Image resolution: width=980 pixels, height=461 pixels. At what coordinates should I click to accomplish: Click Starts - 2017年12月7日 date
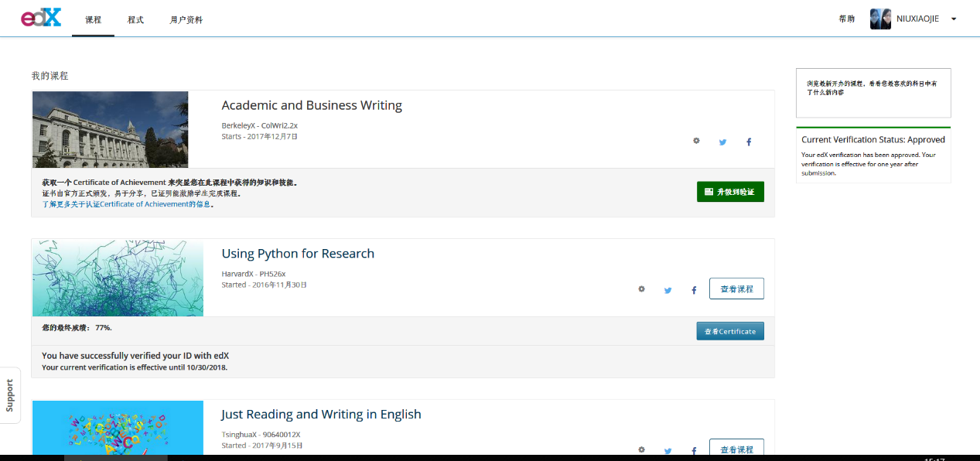click(259, 136)
